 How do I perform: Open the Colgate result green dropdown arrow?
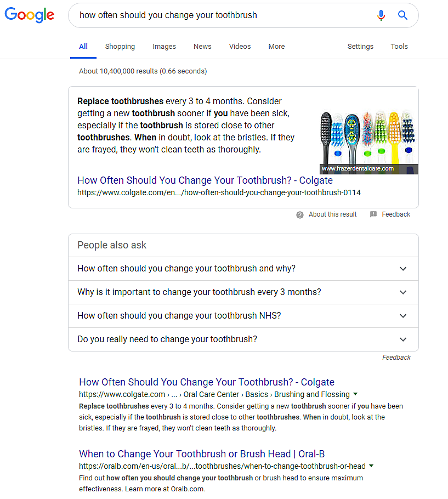[355, 394]
